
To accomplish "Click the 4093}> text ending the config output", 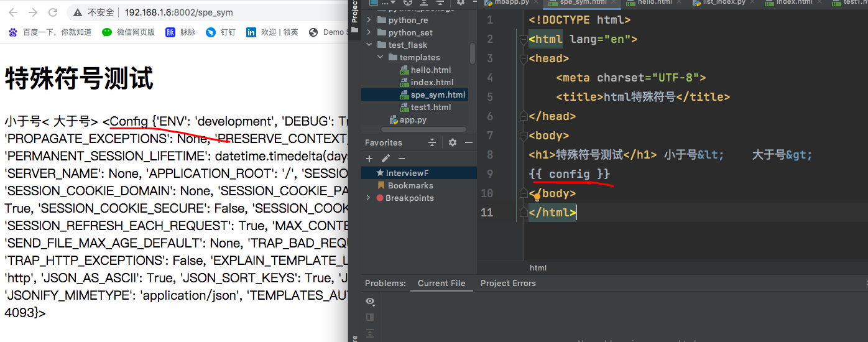I will coord(25,313).
